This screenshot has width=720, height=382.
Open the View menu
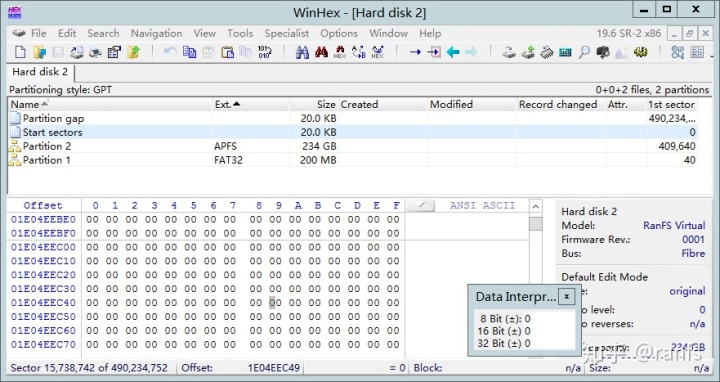[204, 33]
